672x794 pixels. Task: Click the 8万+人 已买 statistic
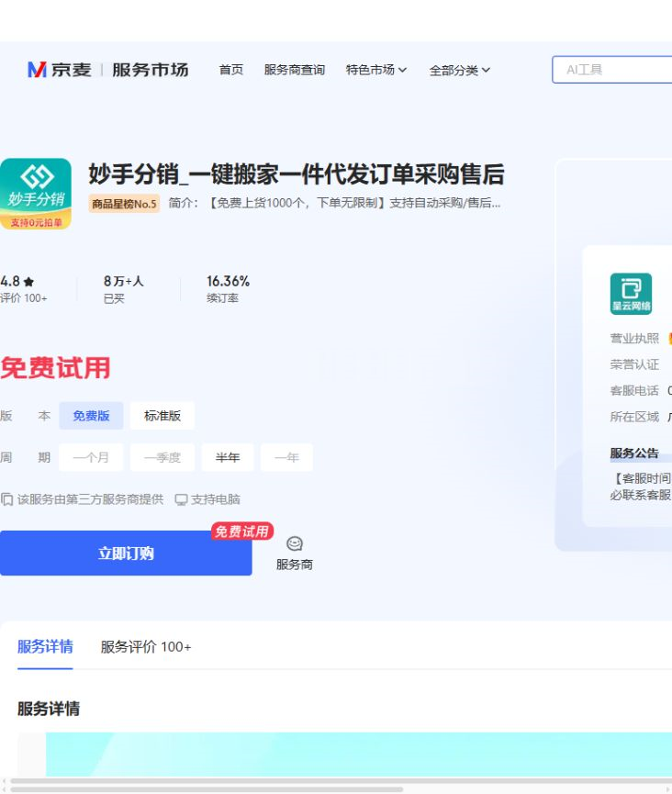[x=124, y=289]
